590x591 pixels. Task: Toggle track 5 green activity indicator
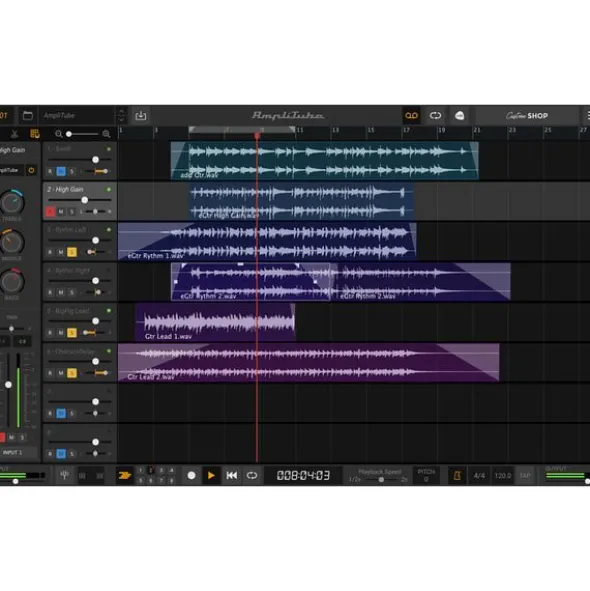(x=109, y=311)
